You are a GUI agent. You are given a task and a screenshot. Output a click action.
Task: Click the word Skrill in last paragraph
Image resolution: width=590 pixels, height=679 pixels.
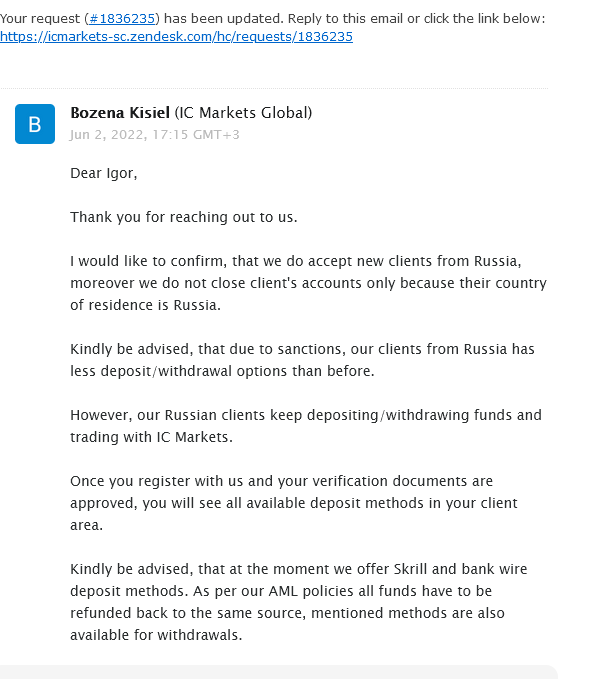click(x=411, y=569)
